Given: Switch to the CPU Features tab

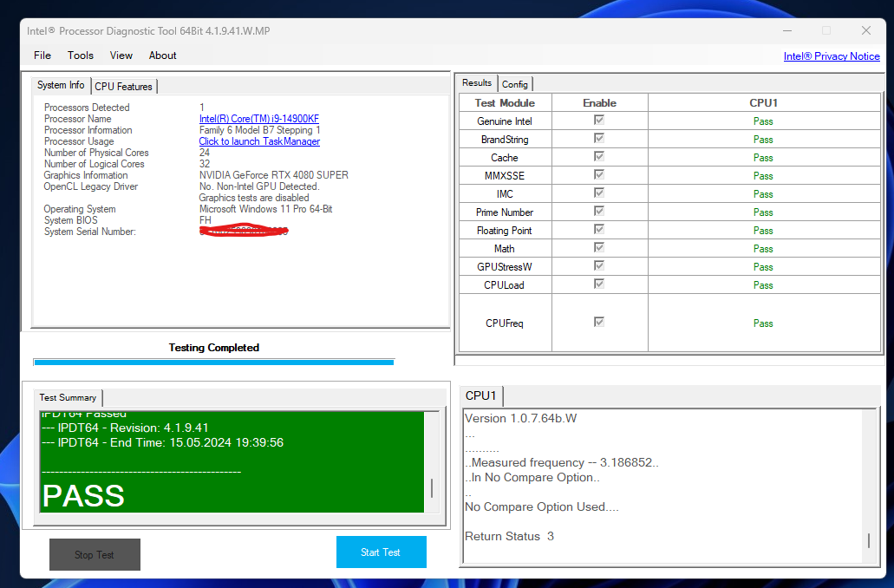Looking at the screenshot, I should [124, 86].
